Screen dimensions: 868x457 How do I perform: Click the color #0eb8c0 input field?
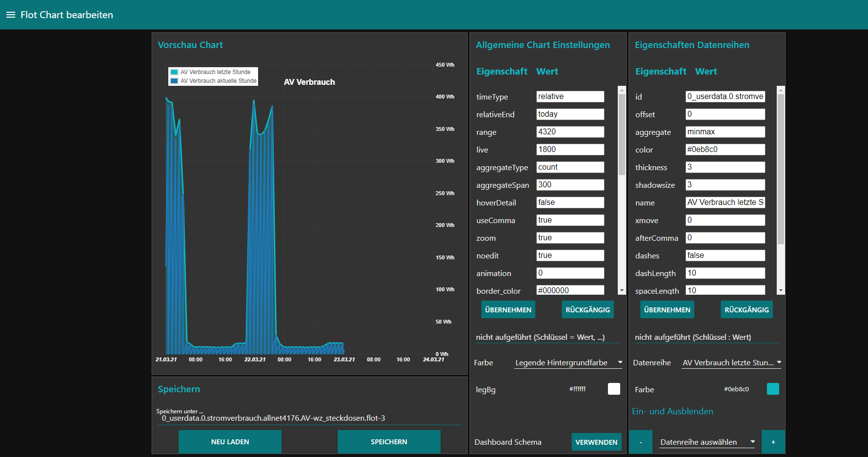pos(725,150)
